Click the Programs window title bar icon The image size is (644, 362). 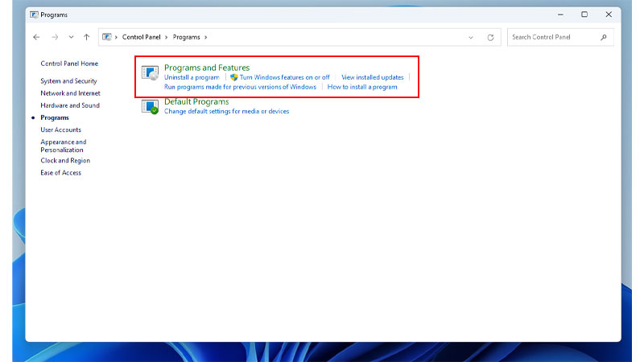(x=34, y=14)
